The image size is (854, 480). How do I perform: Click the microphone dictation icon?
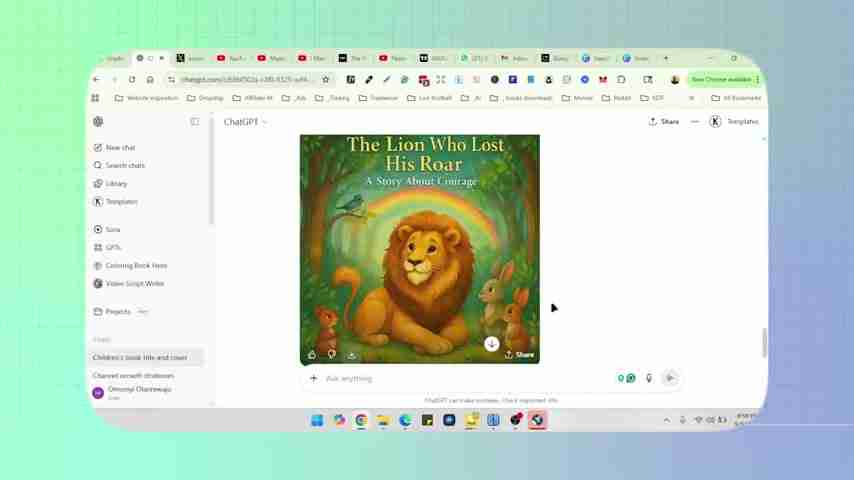[649, 378]
